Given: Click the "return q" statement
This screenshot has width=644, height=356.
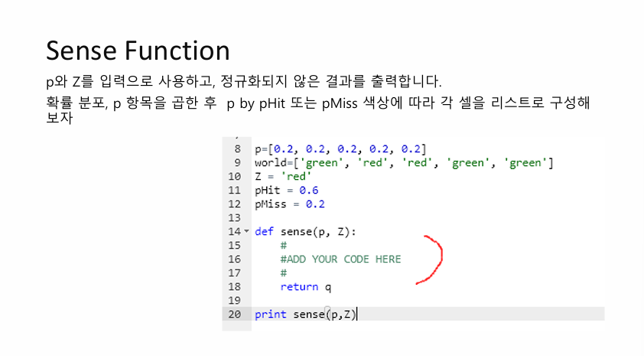Looking at the screenshot, I should coord(306,287).
